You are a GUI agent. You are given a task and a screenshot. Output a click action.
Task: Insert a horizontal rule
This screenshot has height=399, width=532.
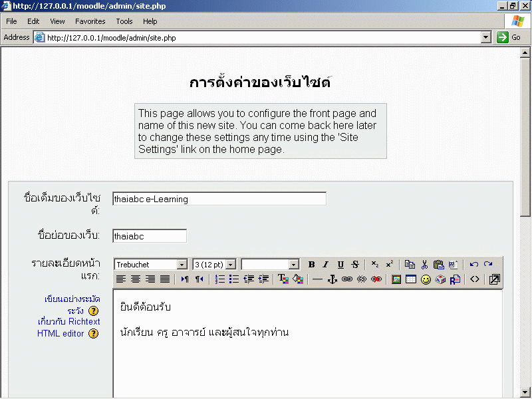317,279
